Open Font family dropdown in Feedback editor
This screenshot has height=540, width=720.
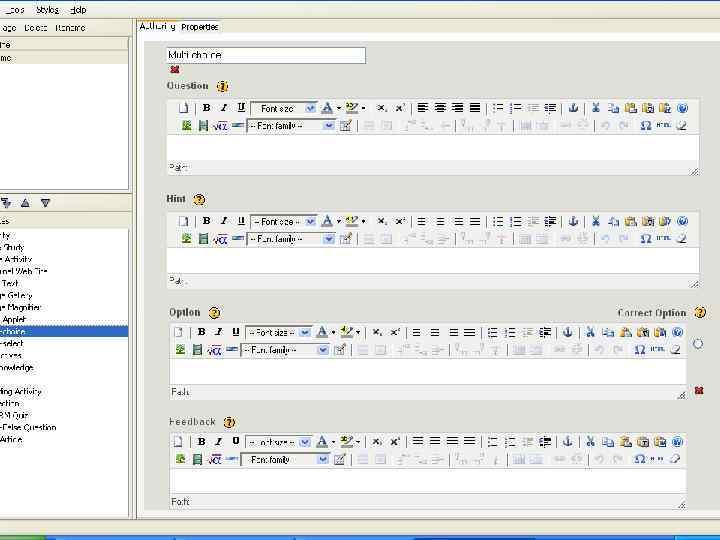(x=285, y=459)
